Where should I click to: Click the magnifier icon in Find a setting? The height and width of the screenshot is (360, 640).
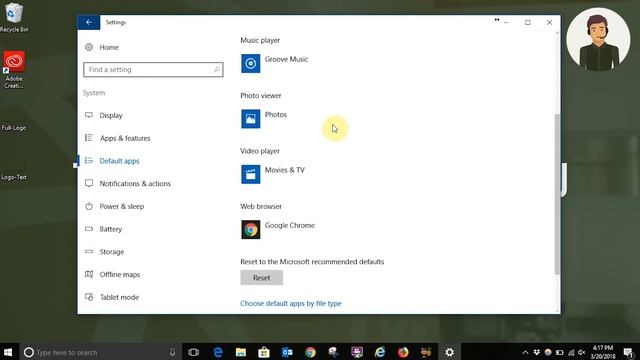pos(217,69)
